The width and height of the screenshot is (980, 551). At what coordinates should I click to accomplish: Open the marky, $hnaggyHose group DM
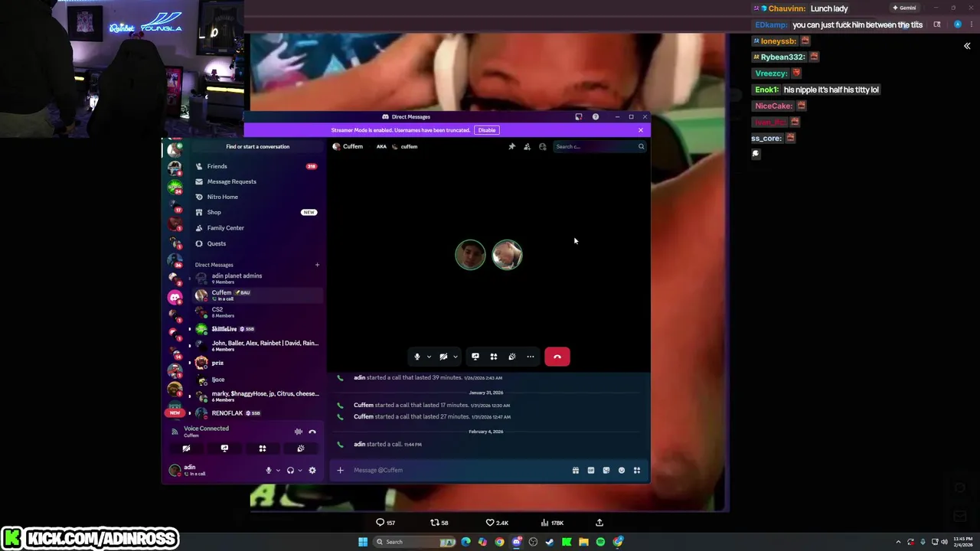pos(256,396)
